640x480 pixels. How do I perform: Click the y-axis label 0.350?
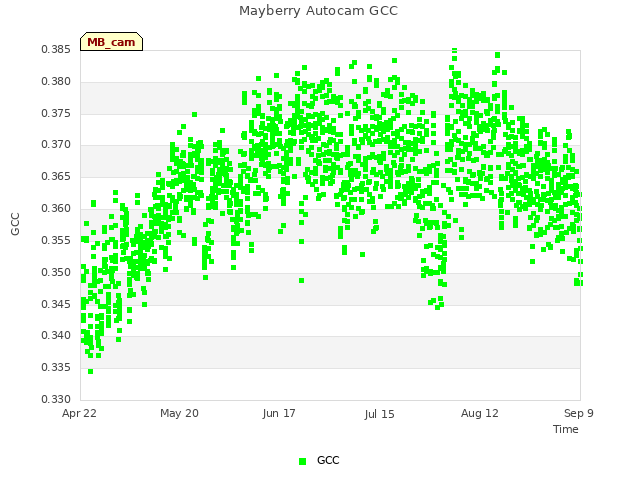tap(56, 272)
